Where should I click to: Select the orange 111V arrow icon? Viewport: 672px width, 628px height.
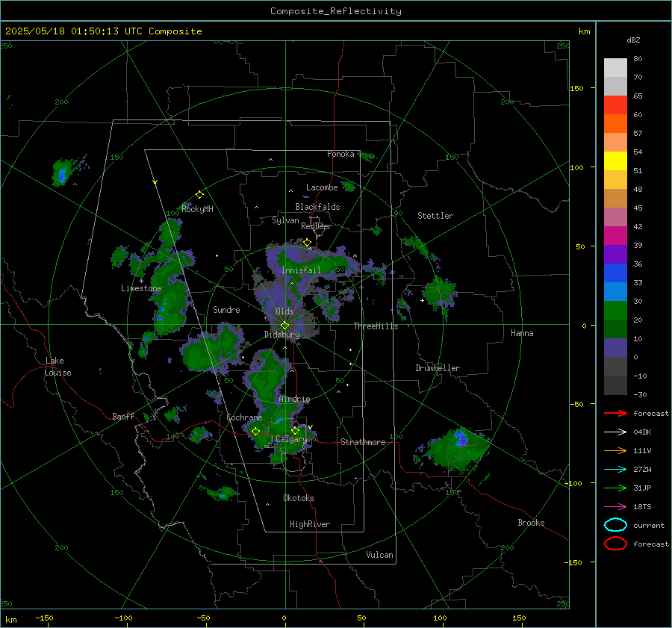coord(615,450)
